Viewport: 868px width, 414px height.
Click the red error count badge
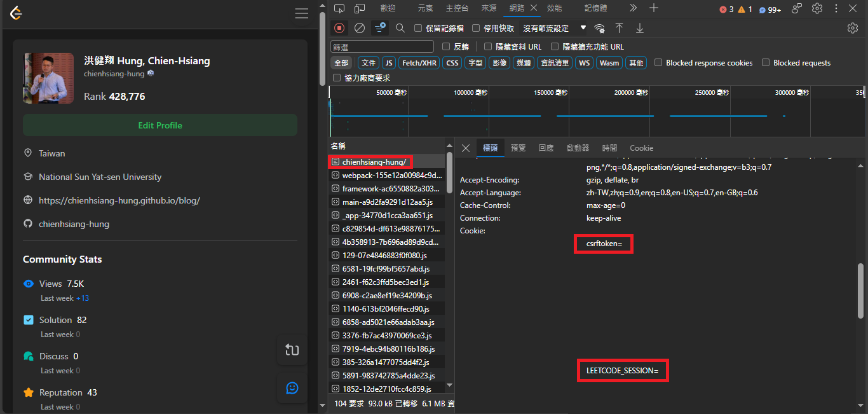[726, 10]
